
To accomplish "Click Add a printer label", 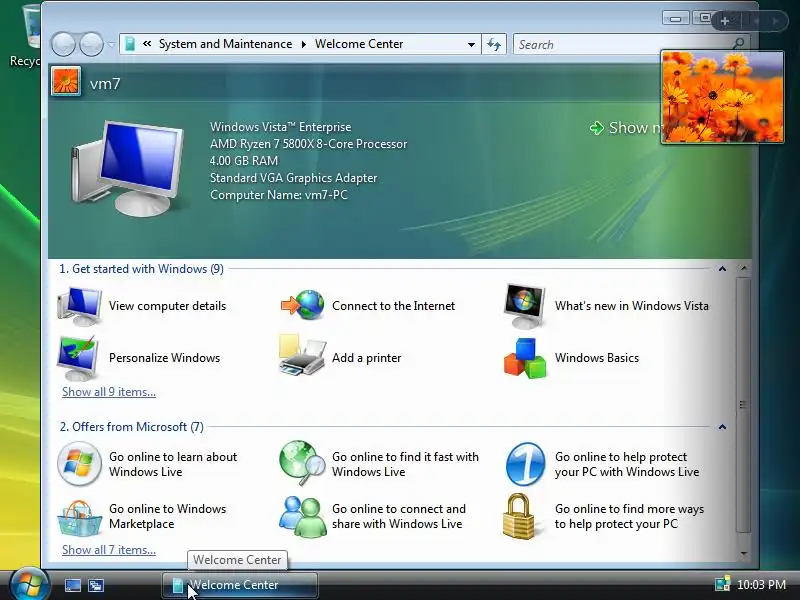I will (366, 358).
